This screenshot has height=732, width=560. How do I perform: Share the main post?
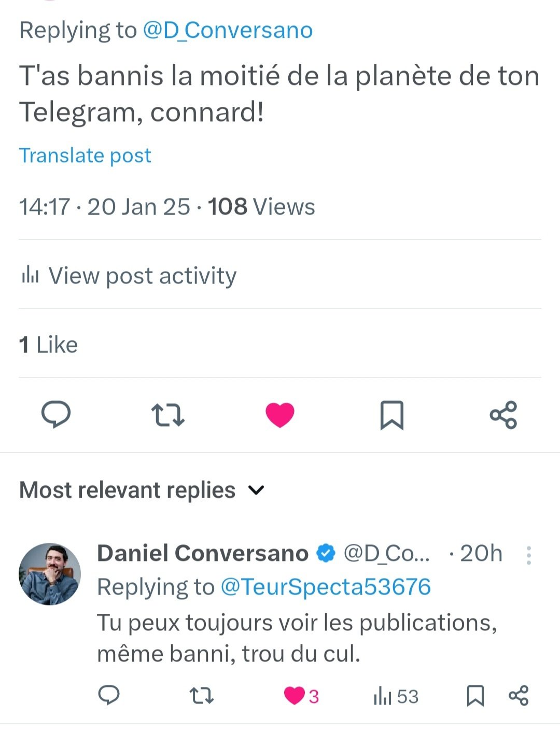tap(503, 415)
